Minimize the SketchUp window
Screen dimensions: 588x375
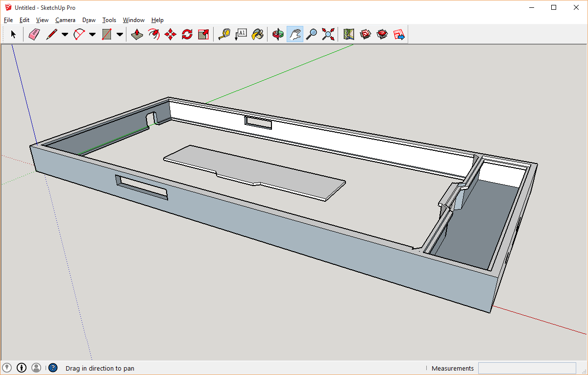click(531, 7)
